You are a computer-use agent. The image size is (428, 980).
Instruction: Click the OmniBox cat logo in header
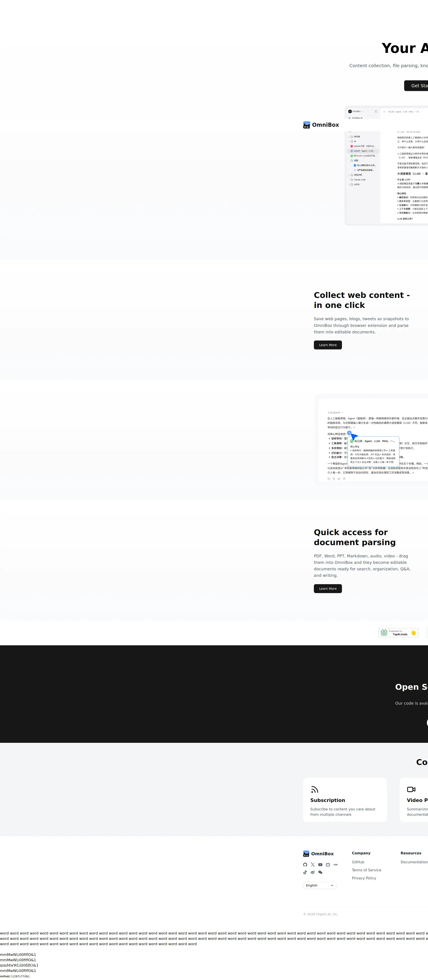[x=306, y=125]
